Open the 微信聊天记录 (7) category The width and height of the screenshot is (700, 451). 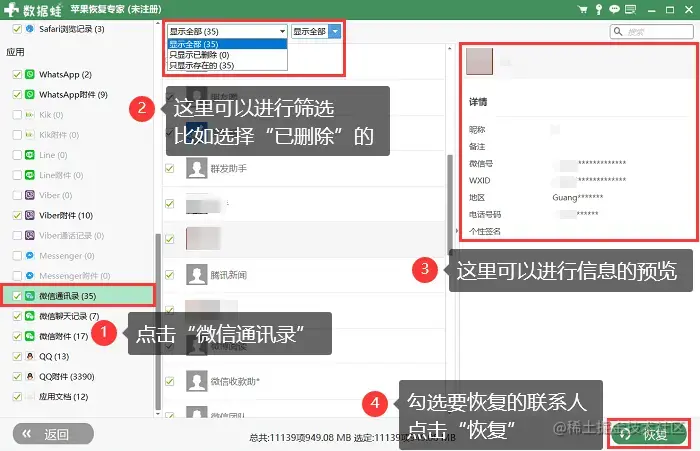(69, 316)
